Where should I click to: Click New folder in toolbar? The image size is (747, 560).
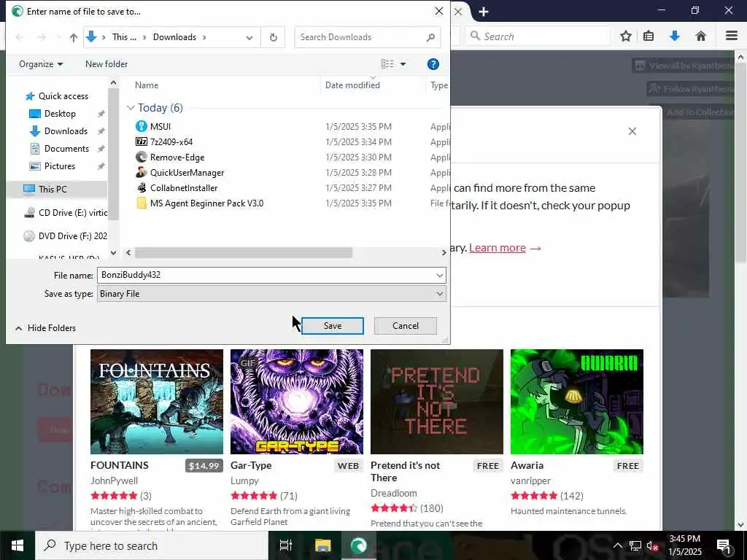coord(107,64)
